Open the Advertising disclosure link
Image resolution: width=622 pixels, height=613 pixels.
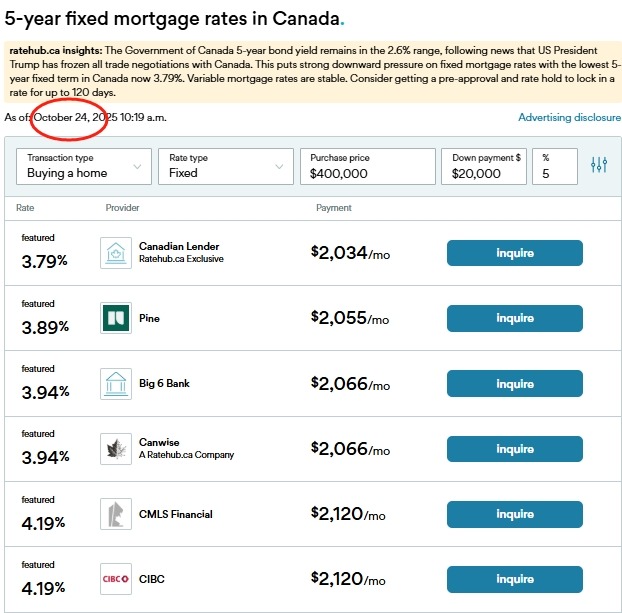click(569, 118)
